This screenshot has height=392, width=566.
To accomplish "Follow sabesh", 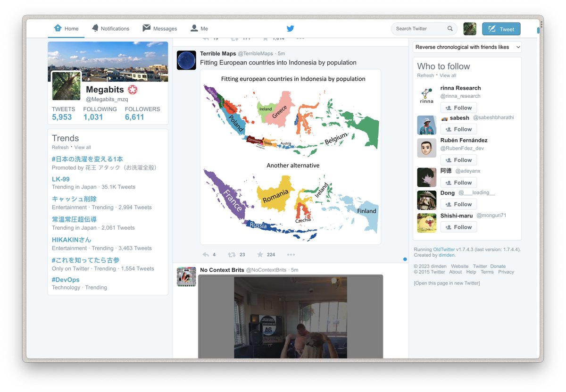I will (x=458, y=129).
